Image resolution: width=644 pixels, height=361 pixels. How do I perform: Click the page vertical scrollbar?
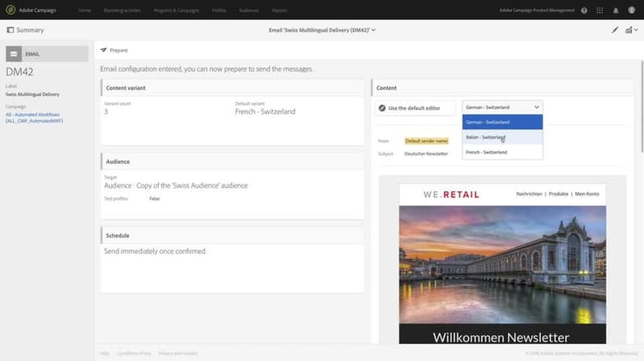(642, 106)
